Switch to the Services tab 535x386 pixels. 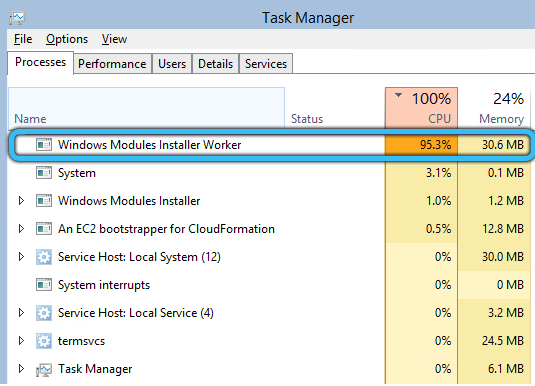(266, 64)
